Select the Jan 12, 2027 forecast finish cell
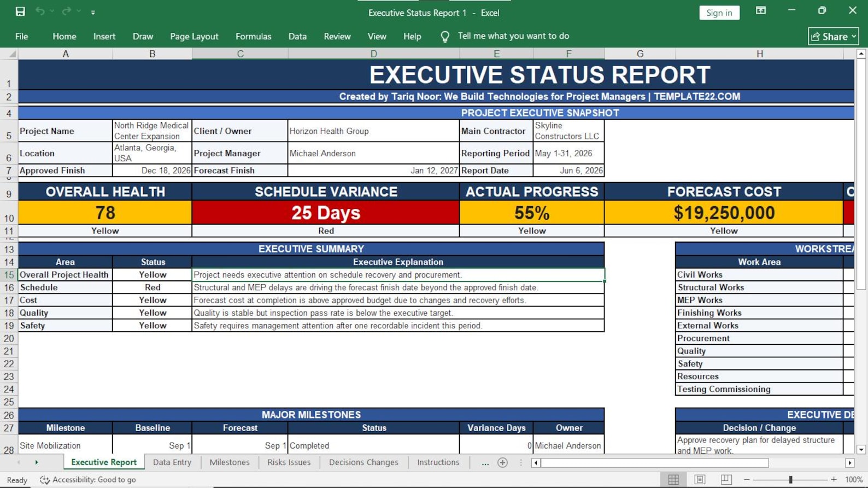This screenshot has width=868, height=488. pyautogui.click(x=374, y=170)
